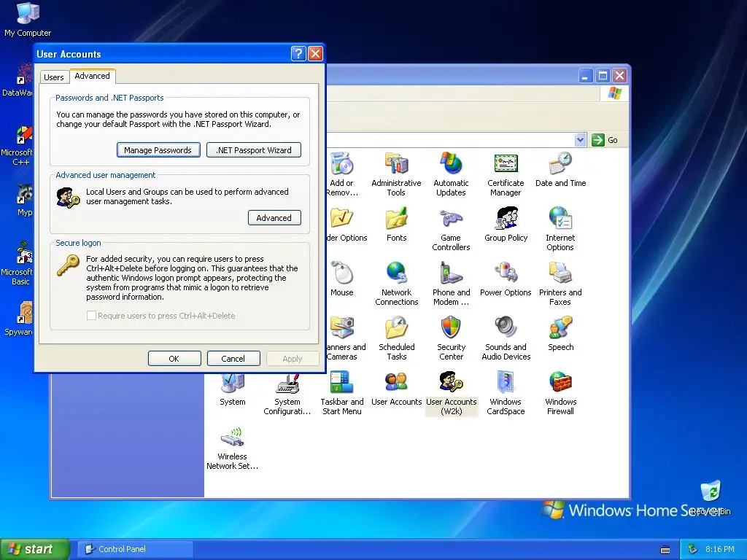Open Wireless Network Setup icon
The image size is (747, 560).
(x=233, y=448)
